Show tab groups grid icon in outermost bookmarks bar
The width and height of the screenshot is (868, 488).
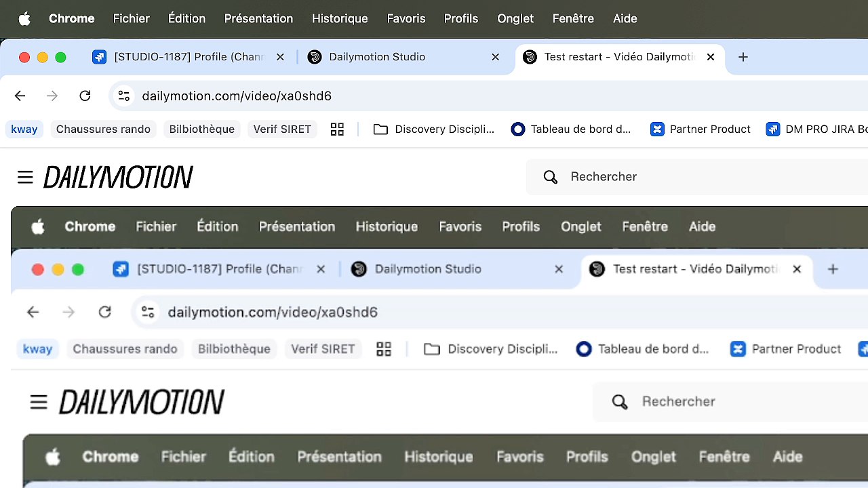[337, 129]
